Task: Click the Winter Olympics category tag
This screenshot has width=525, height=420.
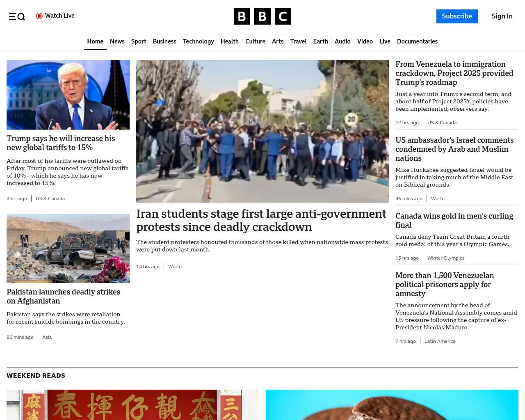Action: point(445,258)
